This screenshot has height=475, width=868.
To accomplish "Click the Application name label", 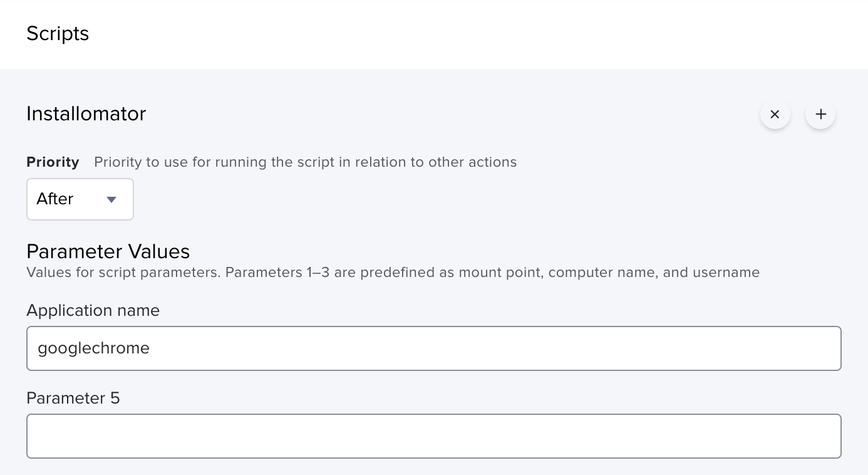I will pyautogui.click(x=93, y=310).
